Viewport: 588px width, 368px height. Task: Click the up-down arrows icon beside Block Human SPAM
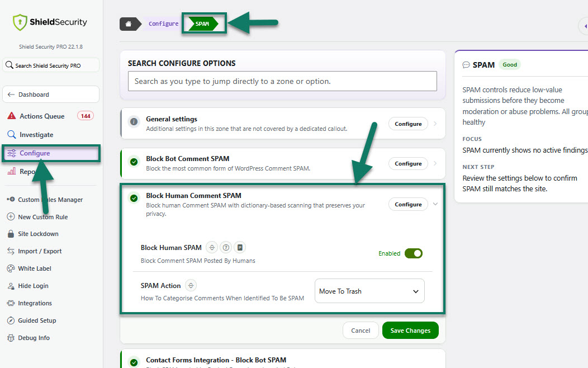pyautogui.click(x=212, y=248)
